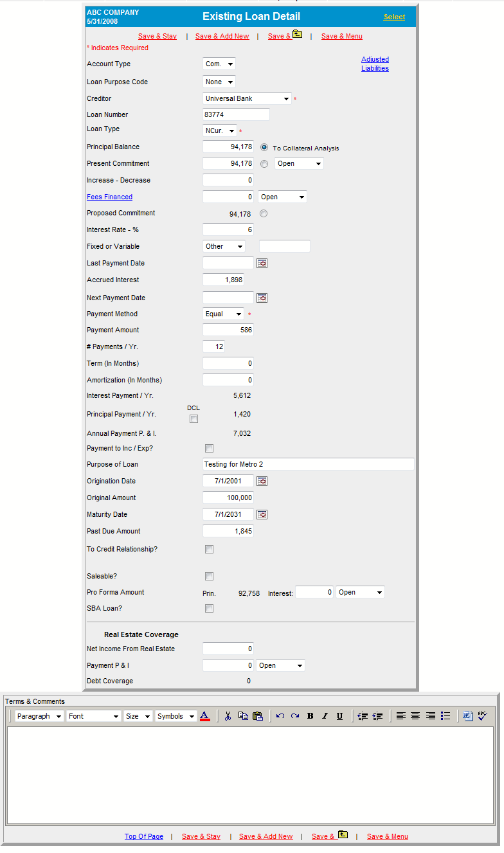Screen dimensions: 504x853
Task: Click the Purpose of Loan field
Action: 309,464
